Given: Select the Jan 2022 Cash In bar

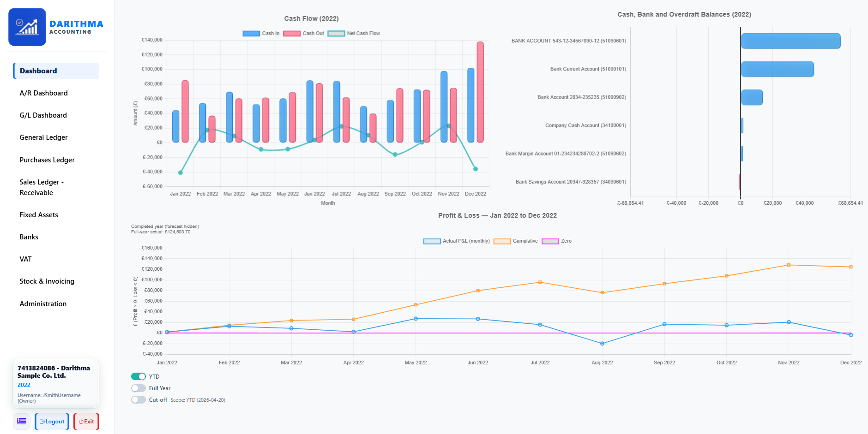Looking at the screenshot, I should [175, 126].
